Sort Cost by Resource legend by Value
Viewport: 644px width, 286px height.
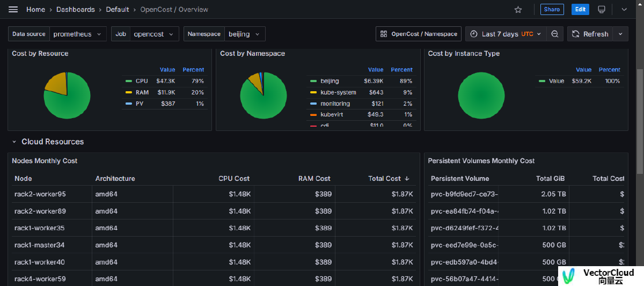tap(167, 70)
